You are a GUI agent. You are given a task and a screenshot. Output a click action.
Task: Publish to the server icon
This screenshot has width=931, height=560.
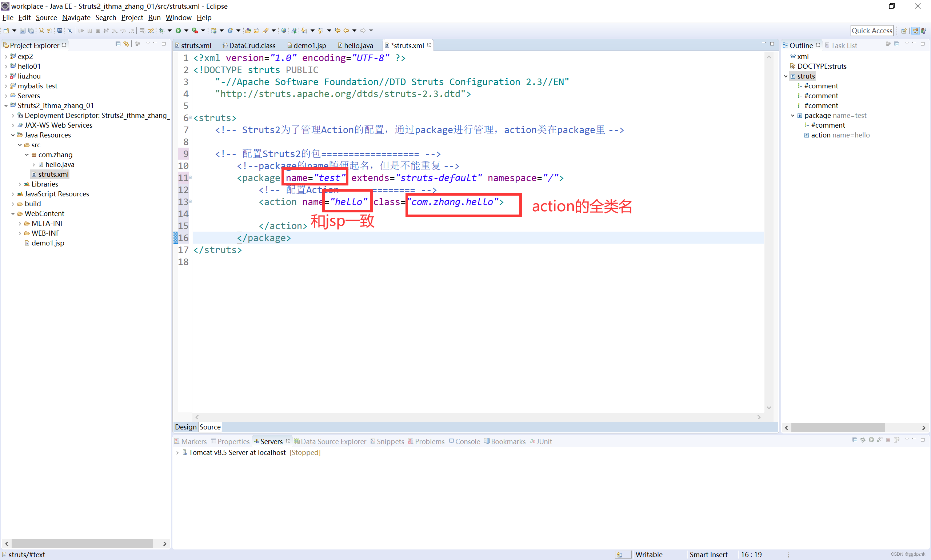(x=897, y=440)
